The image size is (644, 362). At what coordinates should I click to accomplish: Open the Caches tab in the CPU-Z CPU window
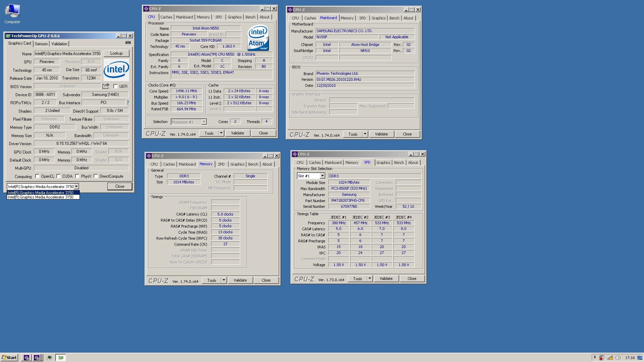(x=166, y=17)
